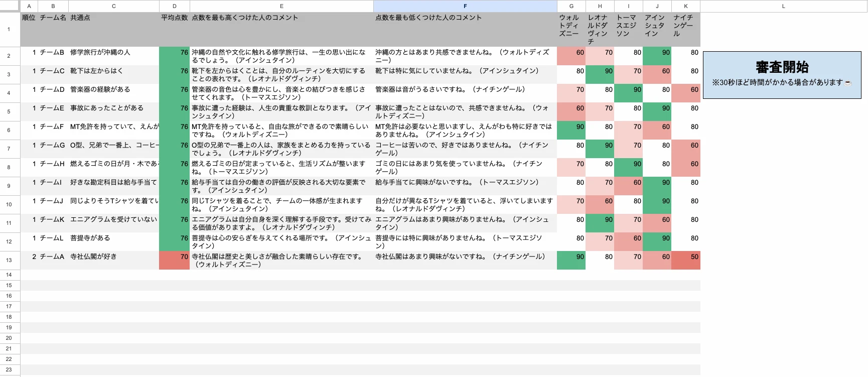
Task: Click comment 給与手当てに興味がないですね
Action: pos(465,186)
